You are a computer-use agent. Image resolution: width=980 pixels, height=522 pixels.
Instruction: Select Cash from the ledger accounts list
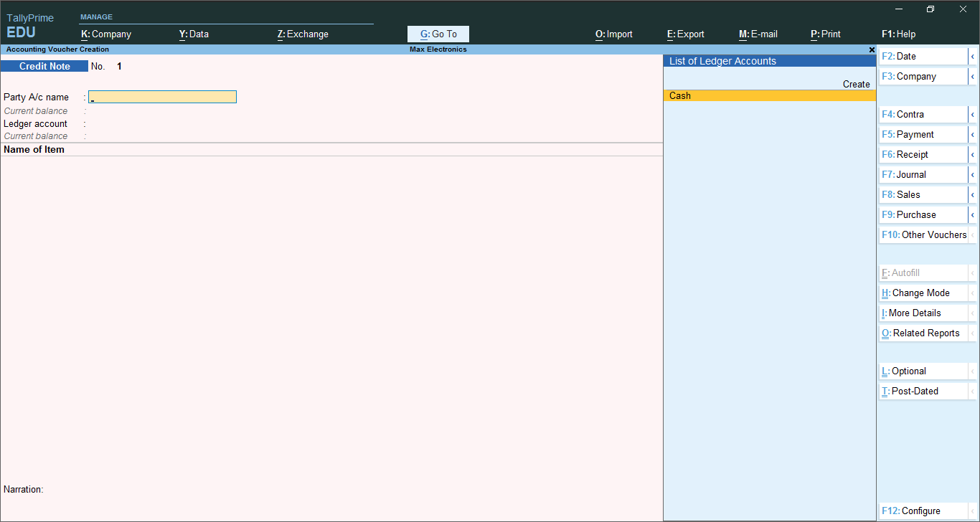click(x=770, y=95)
